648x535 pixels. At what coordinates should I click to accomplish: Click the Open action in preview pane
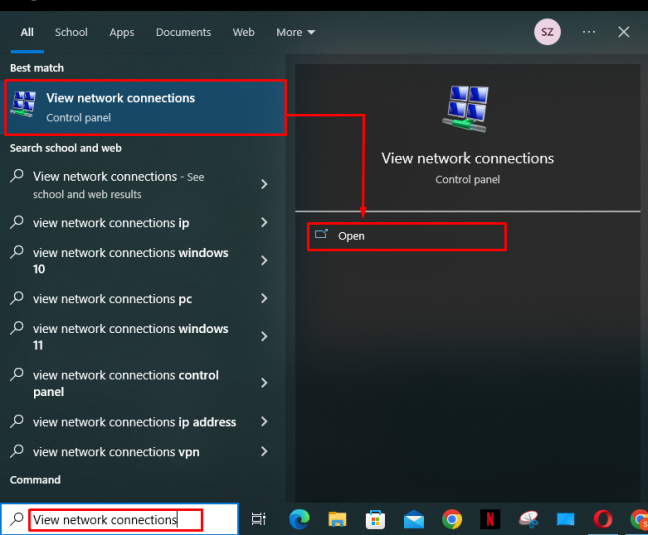coord(407,236)
